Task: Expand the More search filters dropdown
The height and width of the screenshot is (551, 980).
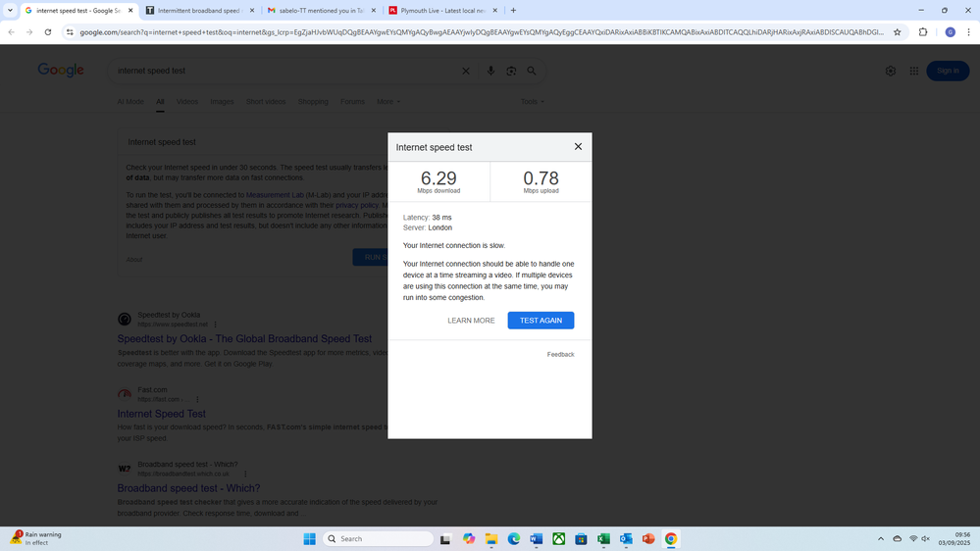Action: click(387, 102)
